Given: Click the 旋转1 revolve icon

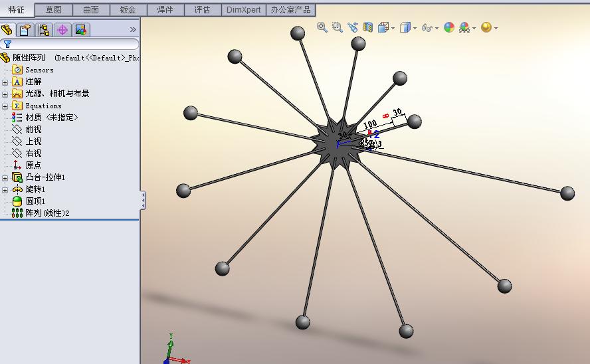Looking at the screenshot, I should [17, 189].
